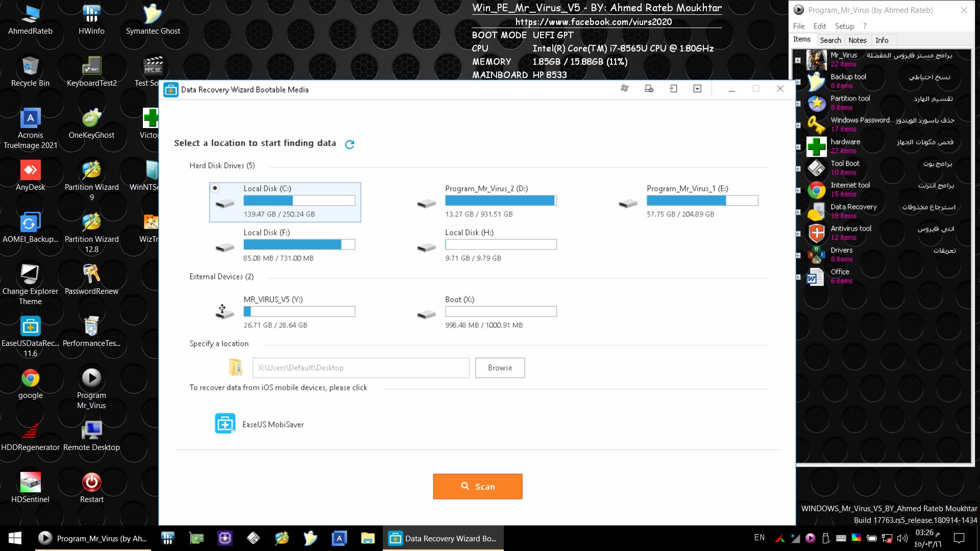Select the Program_Mr_Virus_1 (E:) drive icon
The image size is (980, 551).
click(628, 204)
